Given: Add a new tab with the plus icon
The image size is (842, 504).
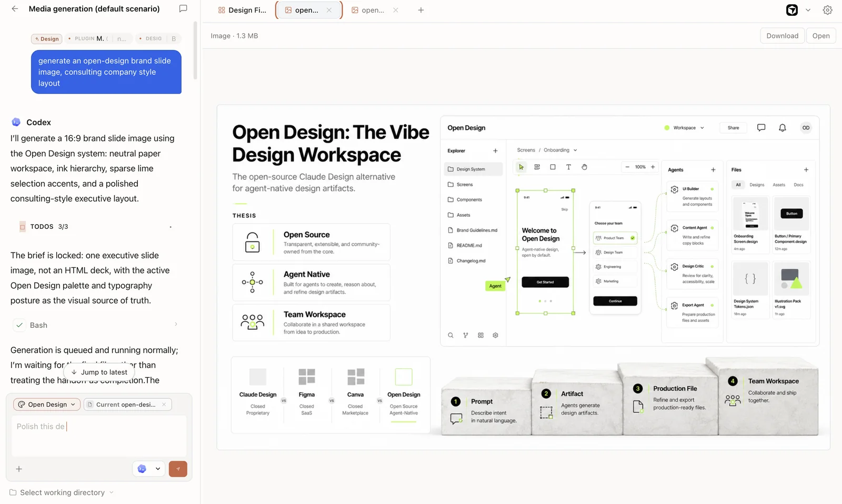Looking at the screenshot, I should click(x=421, y=10).
